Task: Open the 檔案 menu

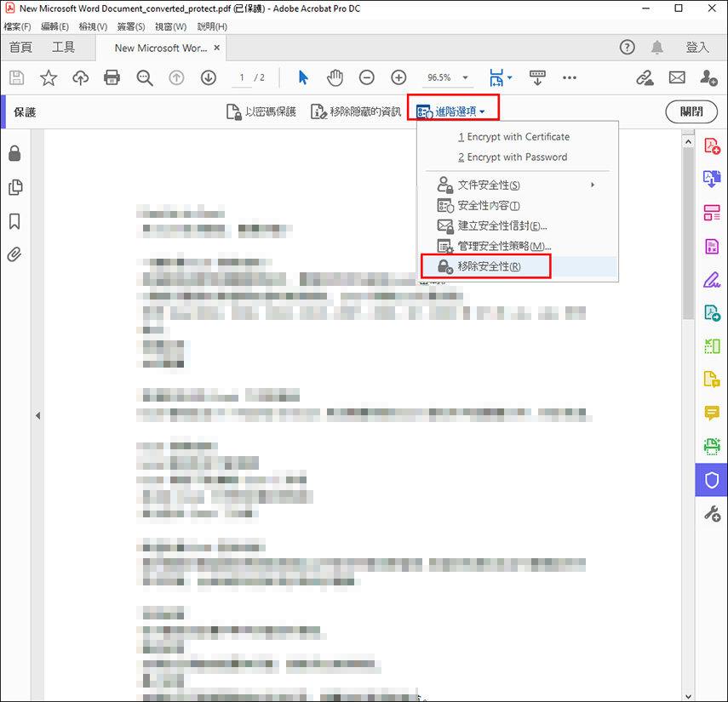Action: coord(17,26)
